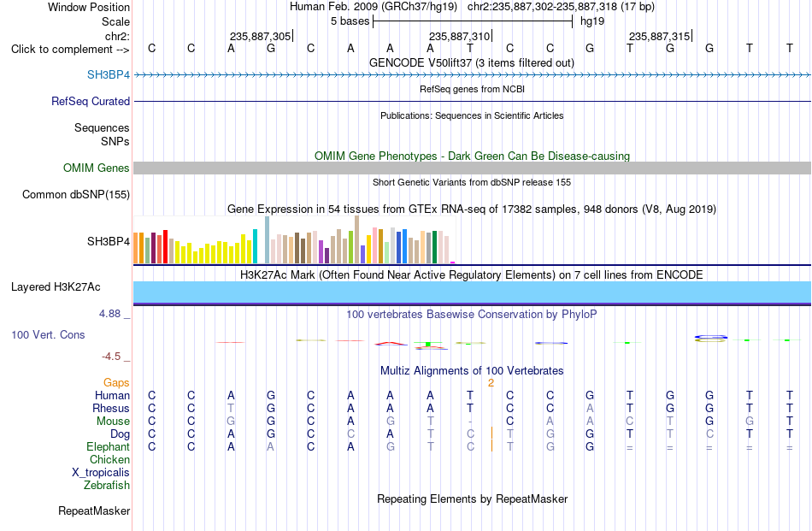
Task: Select the Human row label in Multiz
Action: coord(112,395)
